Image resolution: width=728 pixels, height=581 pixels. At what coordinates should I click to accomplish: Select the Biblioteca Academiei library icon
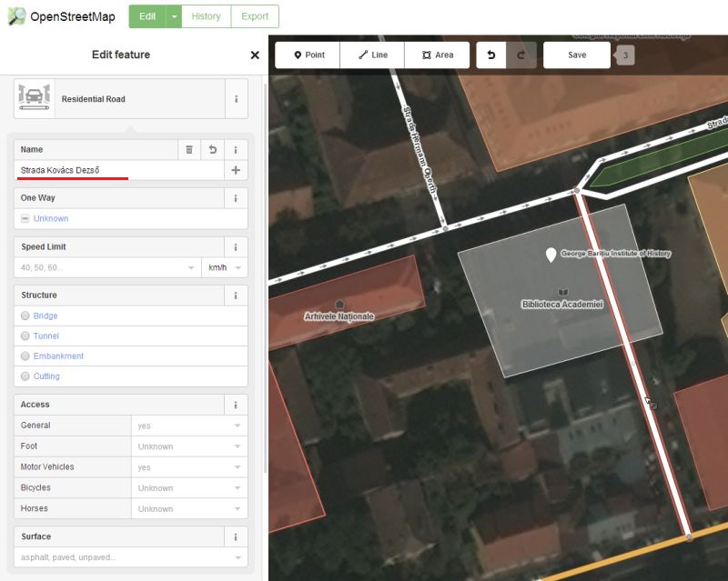563,292
